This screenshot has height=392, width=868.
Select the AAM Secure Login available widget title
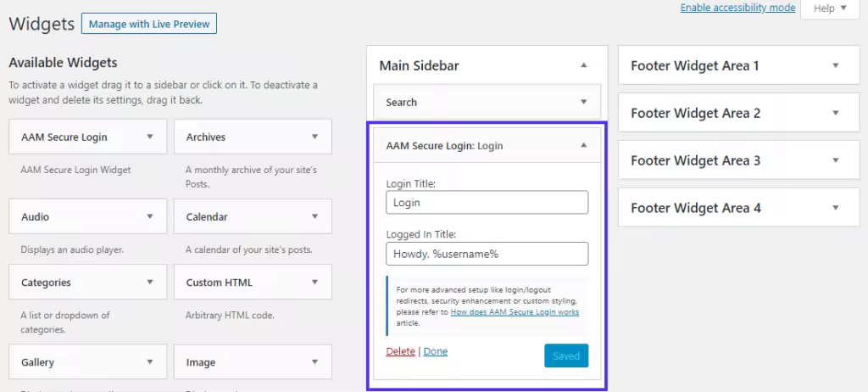pyautogui.click(x=64, y=137)
